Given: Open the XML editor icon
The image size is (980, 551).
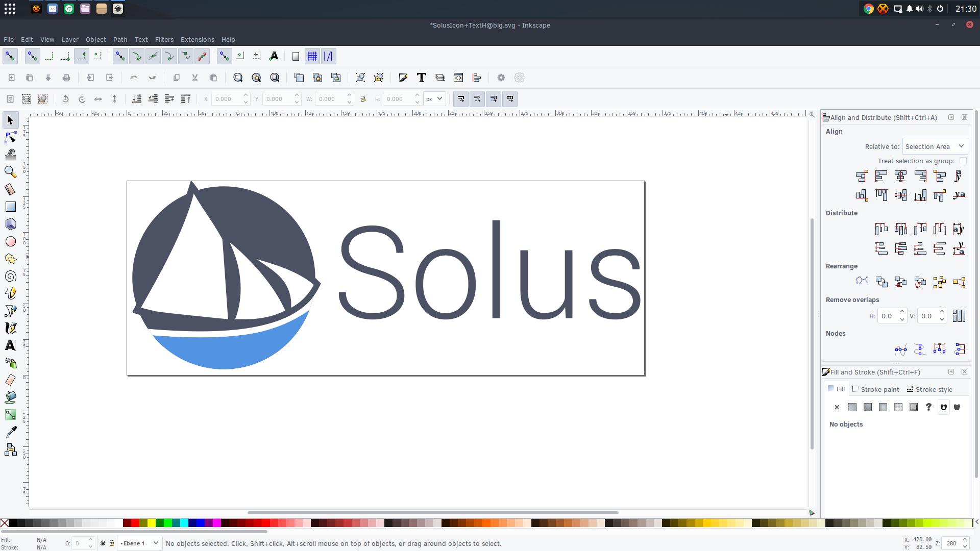Looking at the screenshot, I should click(458, 78).
